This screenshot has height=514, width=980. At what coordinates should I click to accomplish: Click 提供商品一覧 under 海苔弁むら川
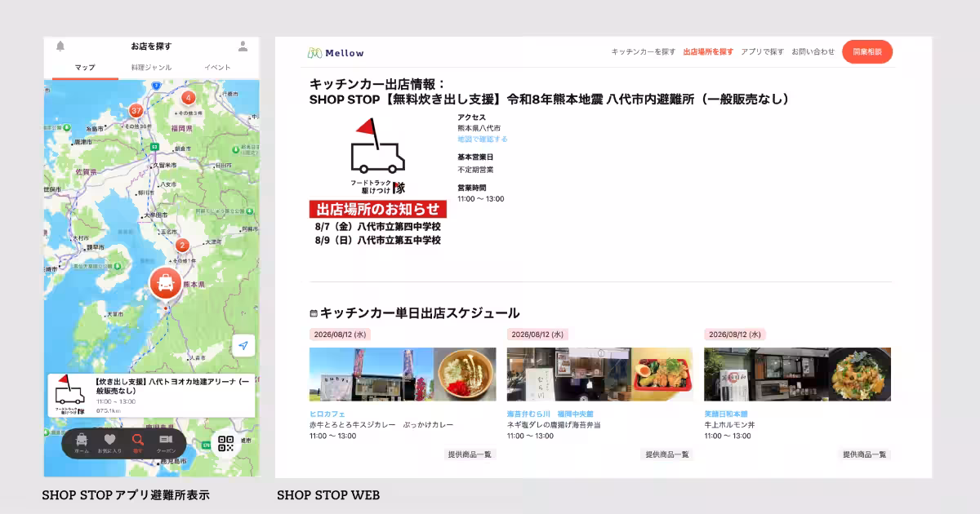tap(667, 454)
